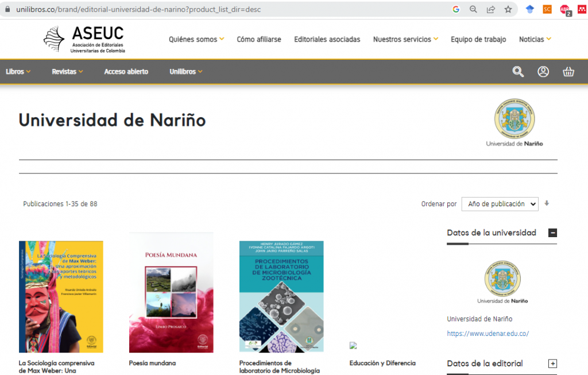Open the orange SC extension icon

(x=547, y=9)
